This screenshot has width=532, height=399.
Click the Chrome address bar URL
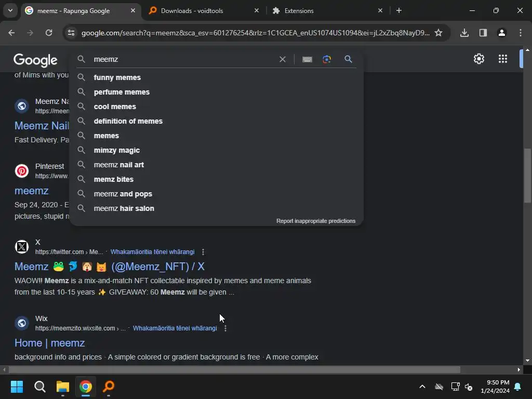(255, 33)
